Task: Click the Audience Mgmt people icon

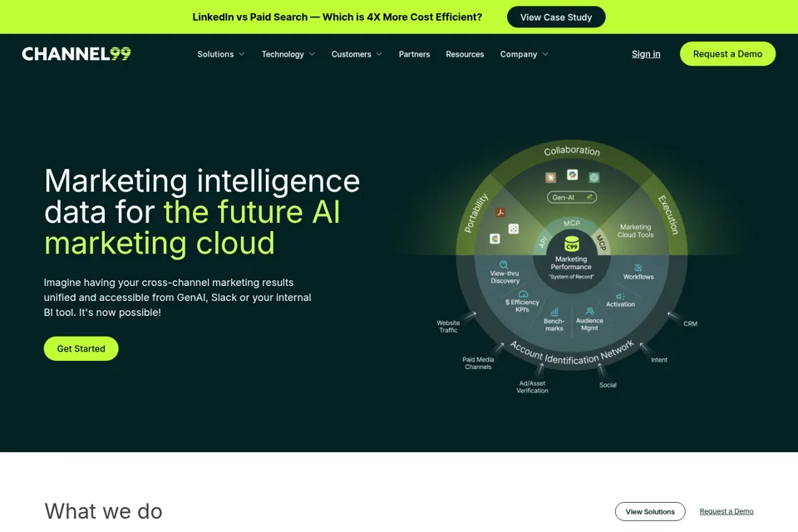Action: (x=590, y=311)
